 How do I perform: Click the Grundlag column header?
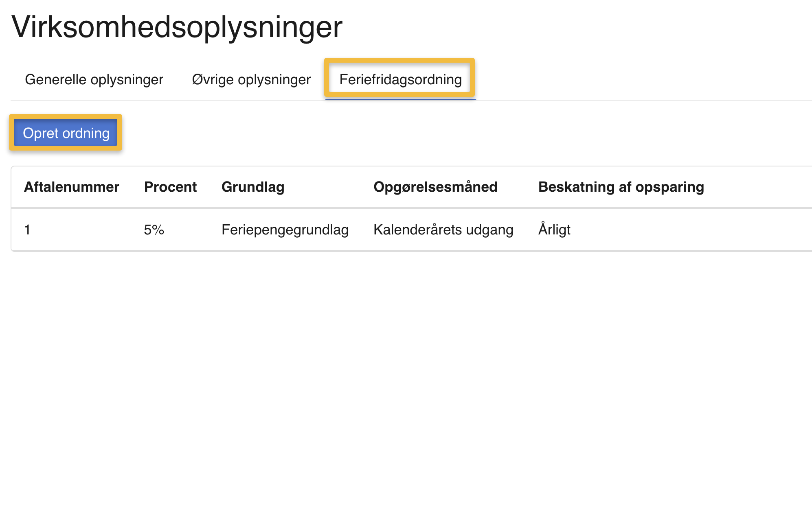coord(253,187)
